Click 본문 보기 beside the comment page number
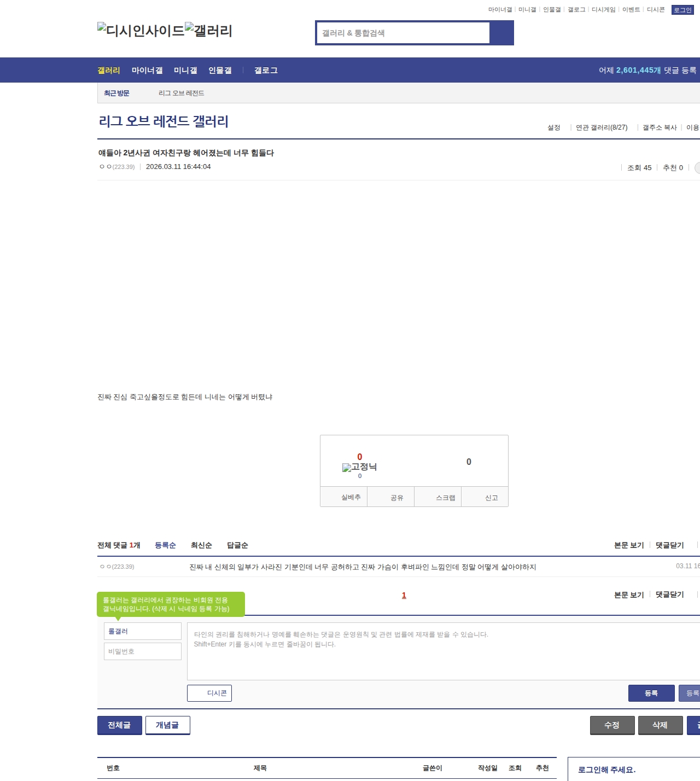 pyautogui.click(x=629, y=595)
